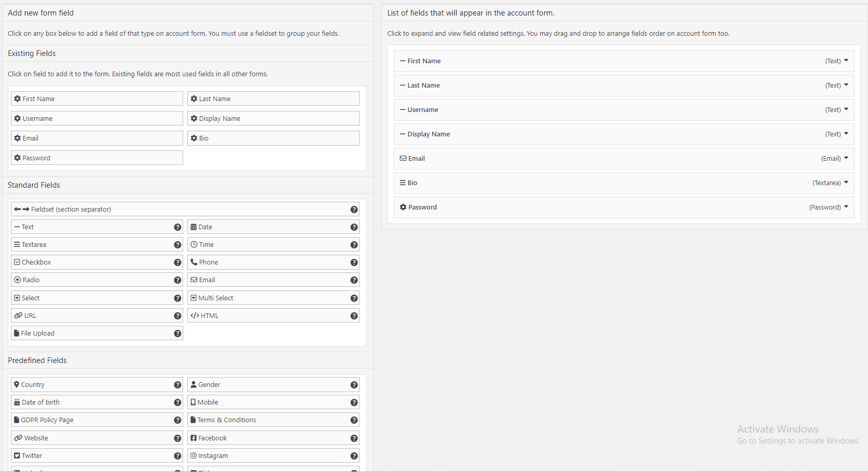Expand the Bio textarea settings arrow

pos(846,183)
